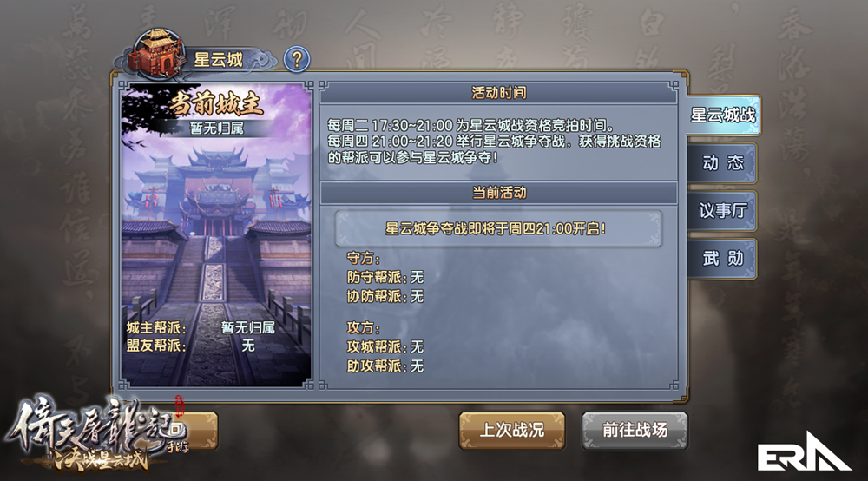Click the 攻城帮派 entry

tap(385, 346)
